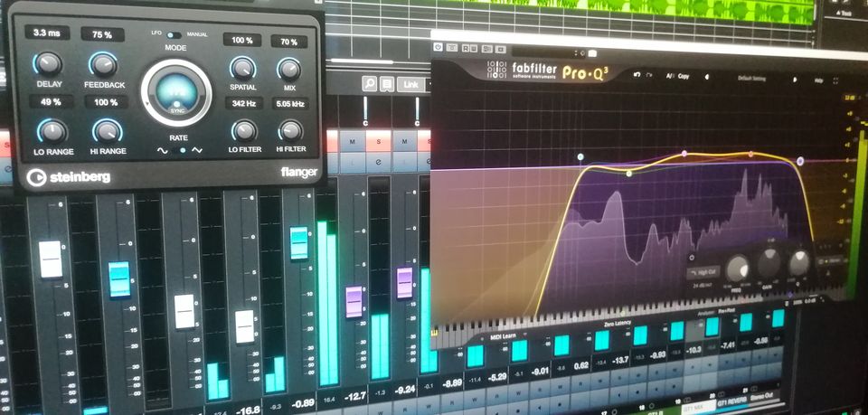
Task: Click the Pro-Q 3 FREQ knob
Action: click(737, 269)
